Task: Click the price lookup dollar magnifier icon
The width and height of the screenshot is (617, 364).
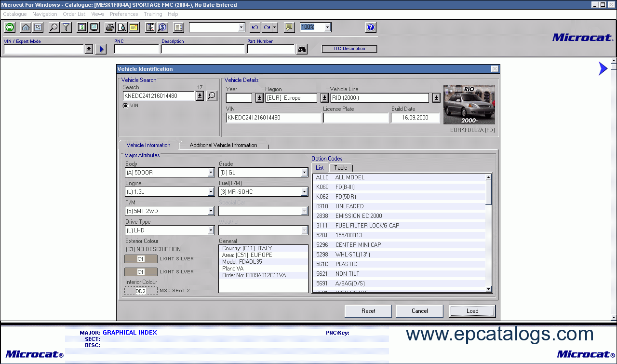Action: point(162,27)
